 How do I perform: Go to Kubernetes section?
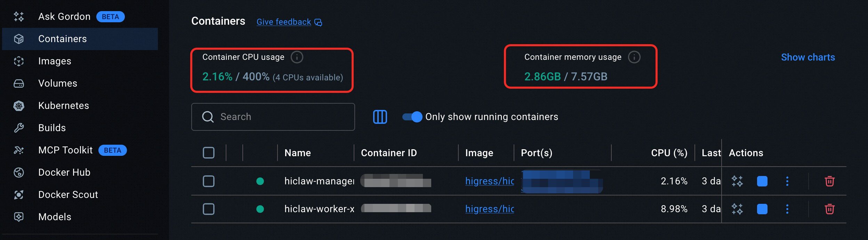coord(63,106)
